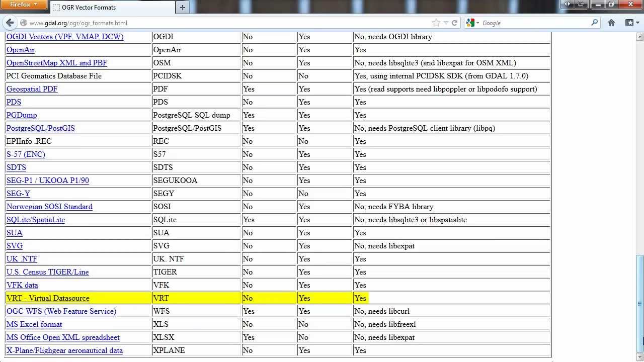Focus the address bar URL field
The image size is (644, 362).
(x=229, y=23)
